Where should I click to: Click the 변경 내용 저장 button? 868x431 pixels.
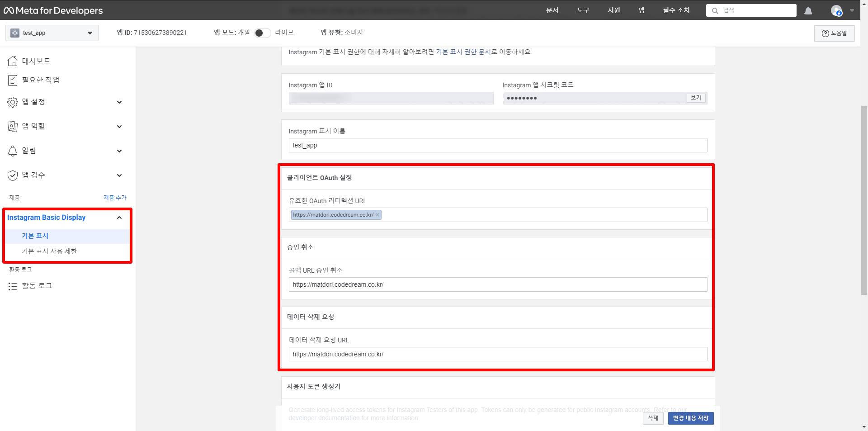click(691, 418)
